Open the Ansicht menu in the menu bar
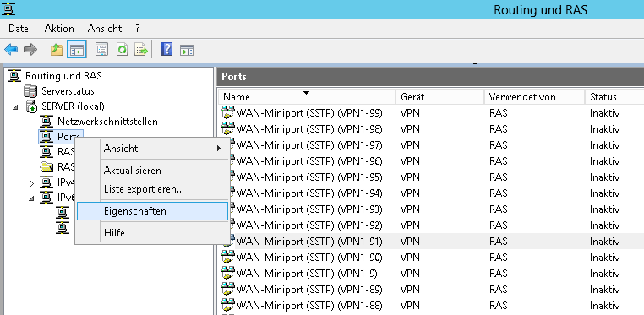Screen dimensions: 644x315 [x=105, y=29]
